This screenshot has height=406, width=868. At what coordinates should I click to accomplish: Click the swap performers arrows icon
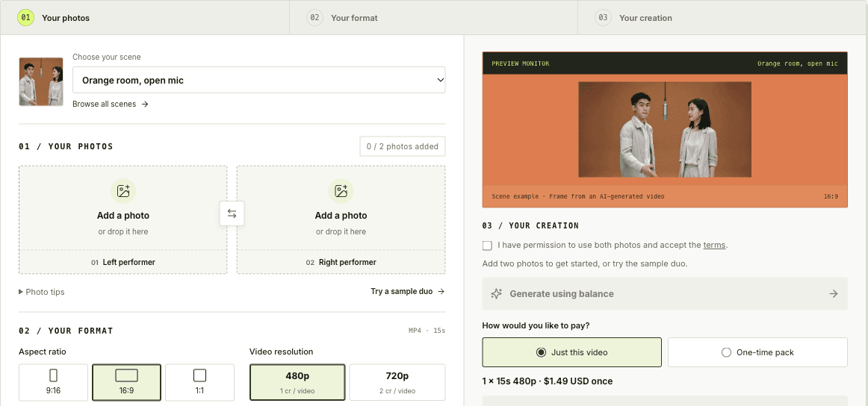tap(232, 213)
